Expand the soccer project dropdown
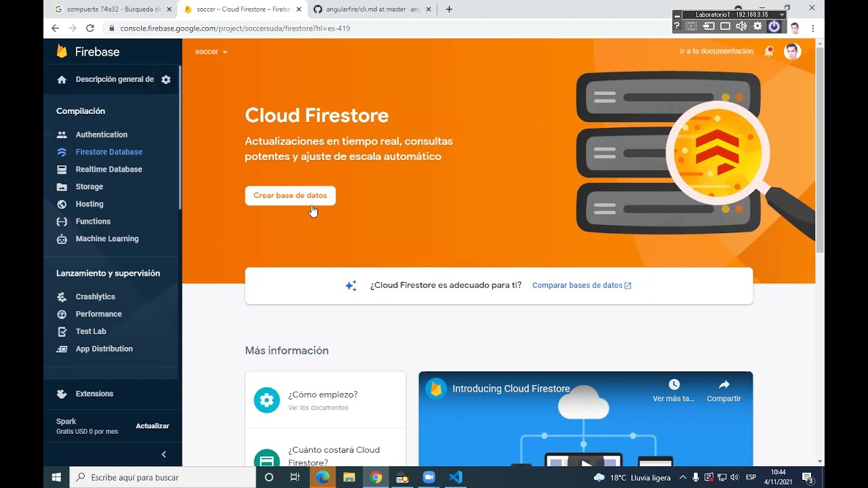This screenshot has height=488, width=868. coord(211,52)
